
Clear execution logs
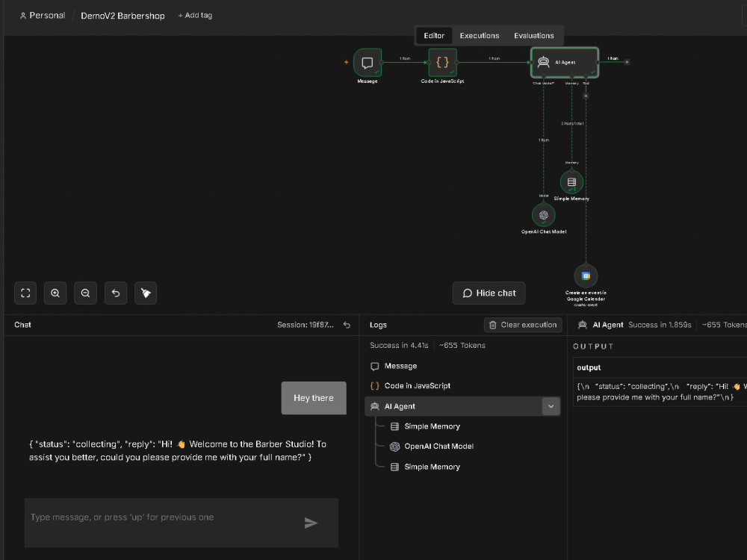click(523, 325)
